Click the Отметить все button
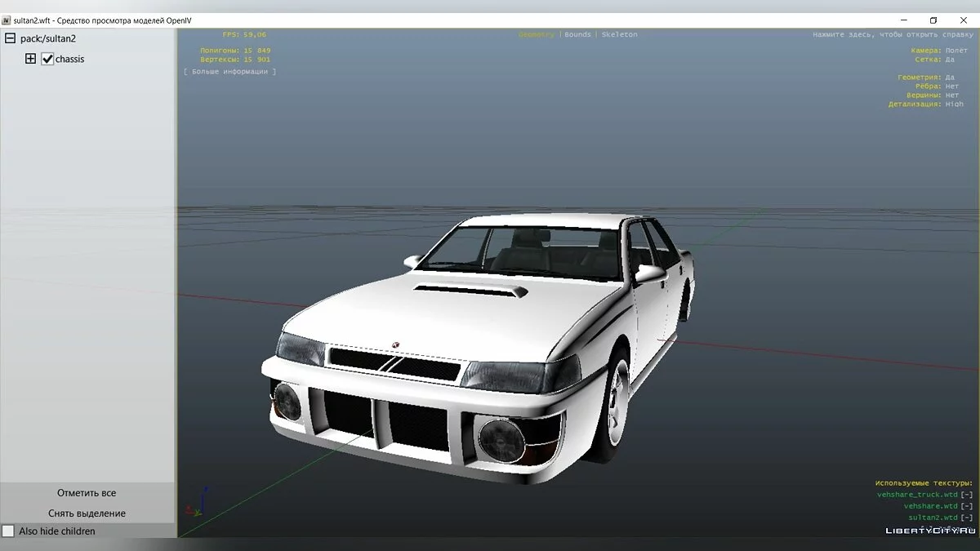980x551 pixels. pyautogui.click(x=87, y=493)
